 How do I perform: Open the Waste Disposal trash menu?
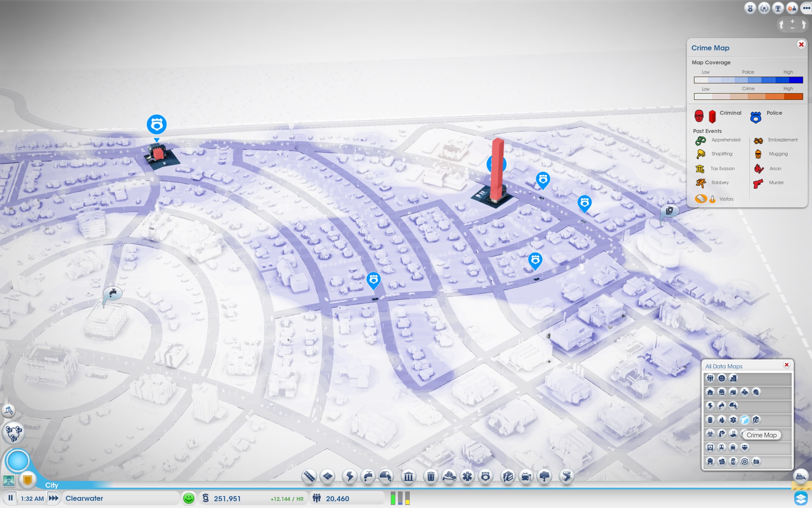[431, 477]
